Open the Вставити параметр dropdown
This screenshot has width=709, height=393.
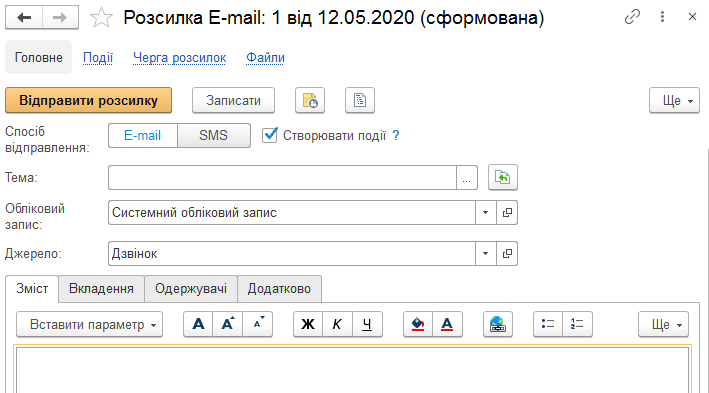point(90,324)
